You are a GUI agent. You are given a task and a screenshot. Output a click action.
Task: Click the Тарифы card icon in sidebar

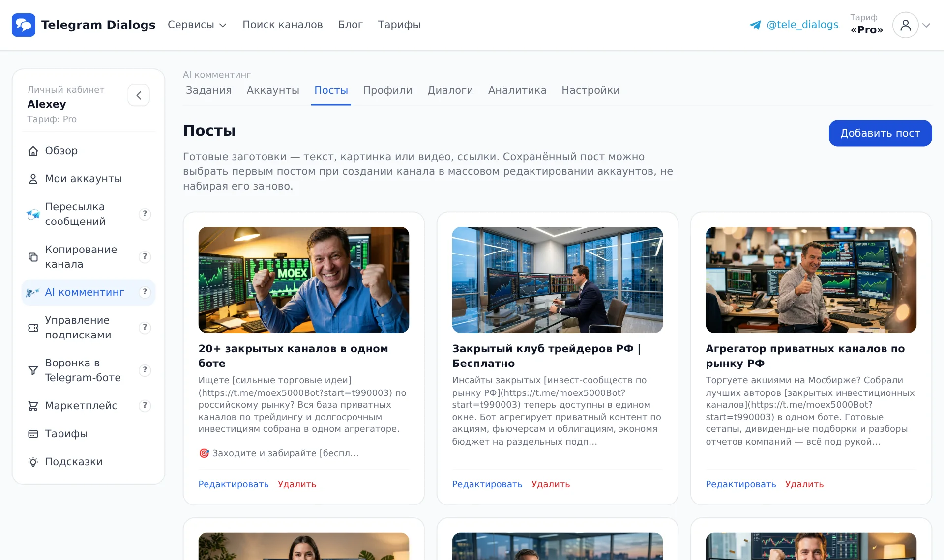(33, 434)
